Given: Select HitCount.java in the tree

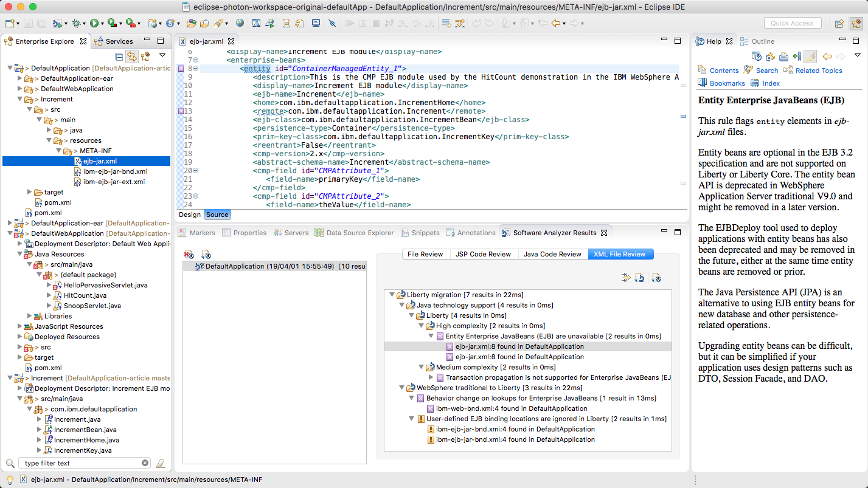Looking at the screenshot, I should pyautogui.click(x=79, y=295).
